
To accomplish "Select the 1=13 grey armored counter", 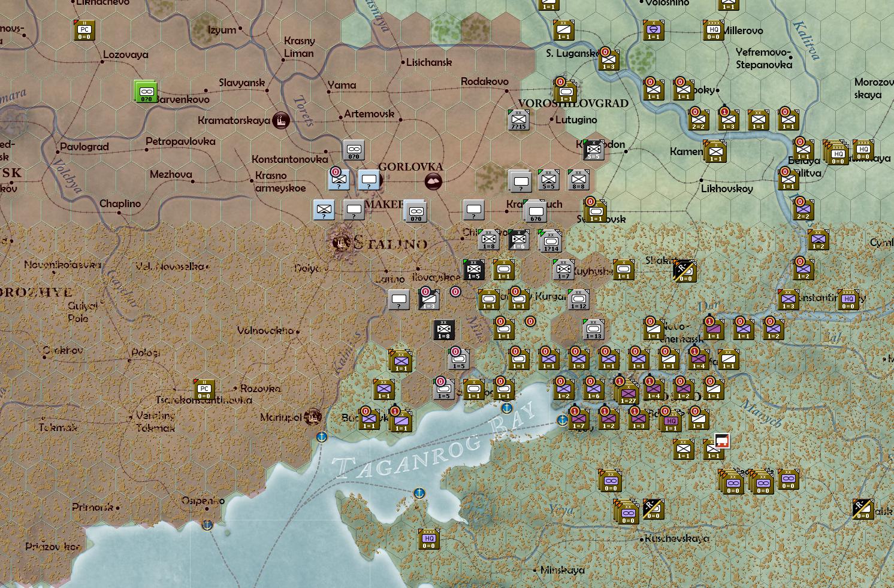I will pos(594,329).
